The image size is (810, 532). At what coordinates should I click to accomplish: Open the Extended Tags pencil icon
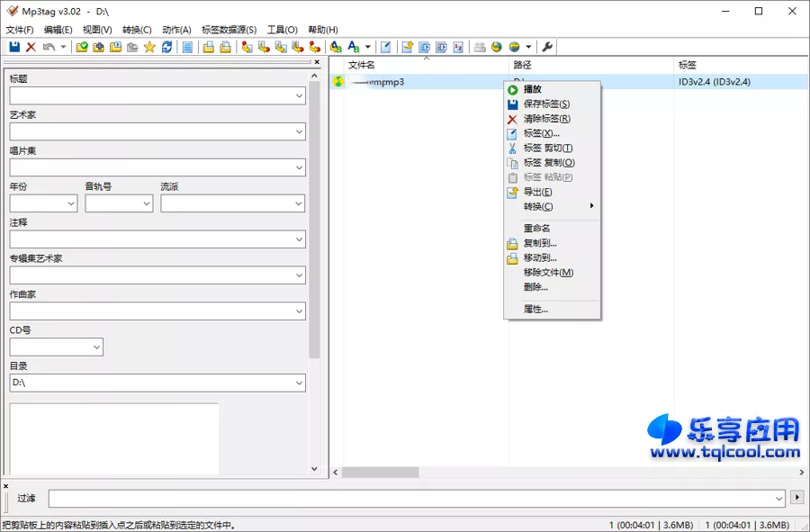pos(386,47)
